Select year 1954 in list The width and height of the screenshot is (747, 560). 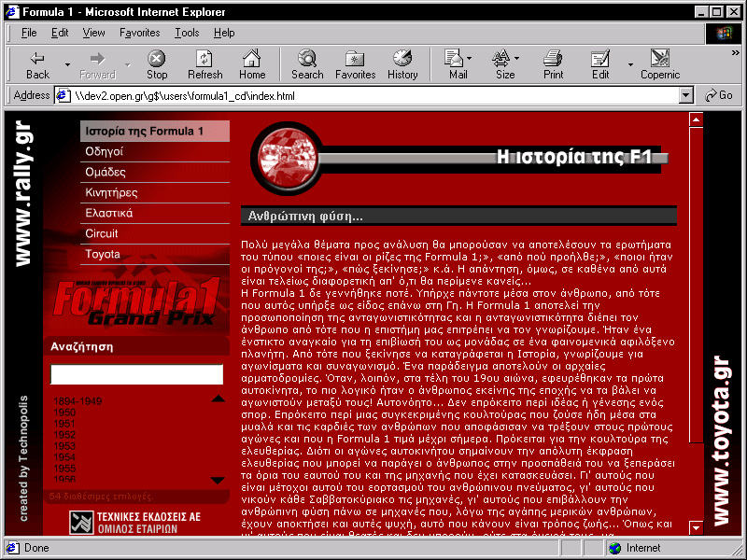click(64, 457)
